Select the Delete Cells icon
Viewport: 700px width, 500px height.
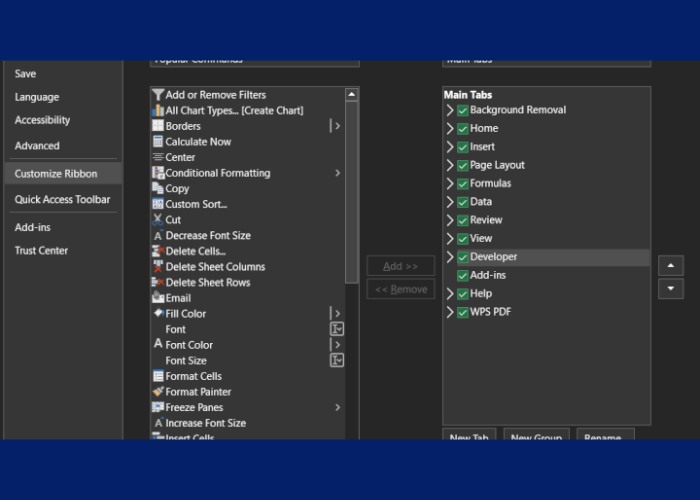point(158,251)
